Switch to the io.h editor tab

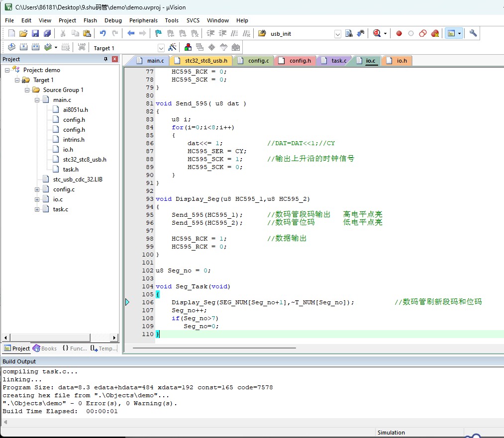pos(398,61)
